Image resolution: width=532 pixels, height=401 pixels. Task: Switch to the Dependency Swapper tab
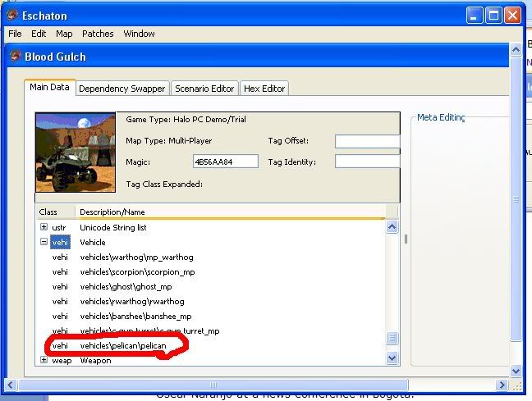[x=122, y=89]
